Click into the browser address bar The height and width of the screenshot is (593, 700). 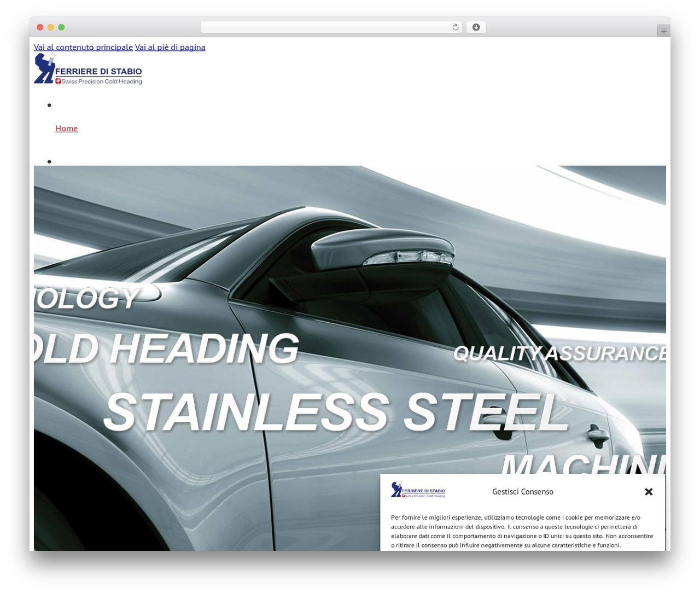331,27
